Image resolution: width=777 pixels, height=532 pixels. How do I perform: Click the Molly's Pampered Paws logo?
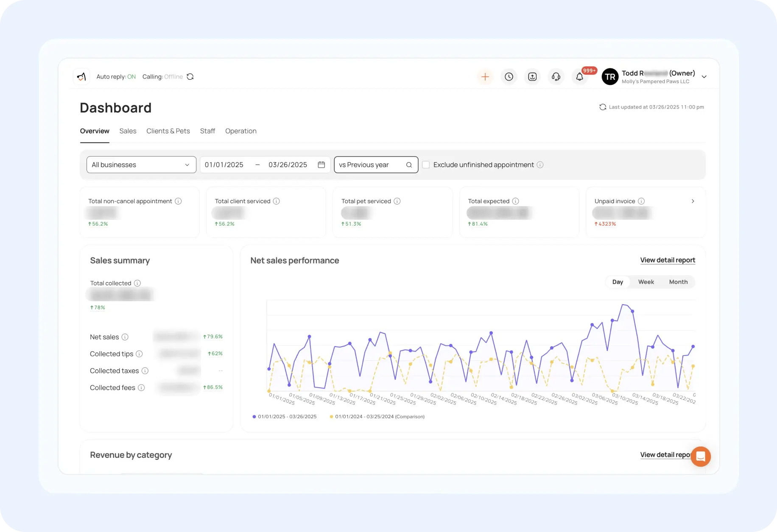(x=81, y=76)
